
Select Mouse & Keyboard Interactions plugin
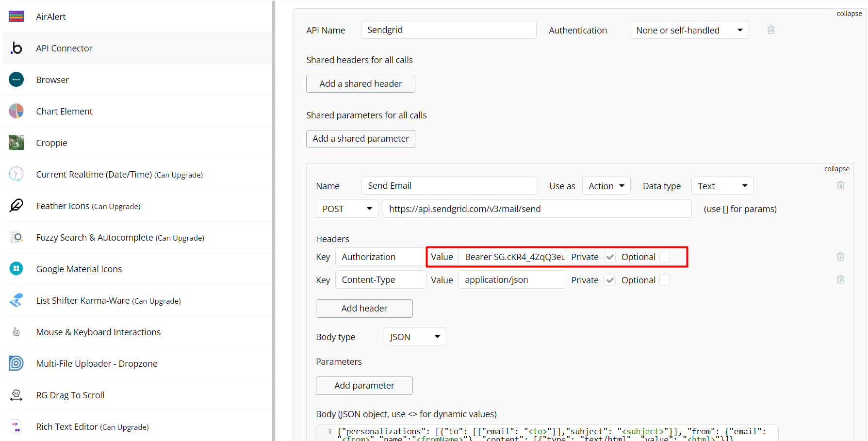pyautogui.click(x=138, y=332)
